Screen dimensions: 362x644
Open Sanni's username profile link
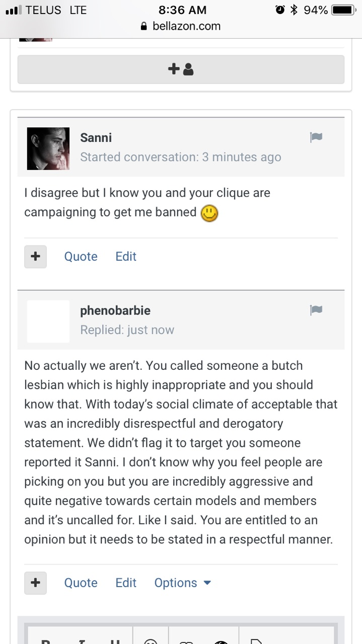pos(96,137)
